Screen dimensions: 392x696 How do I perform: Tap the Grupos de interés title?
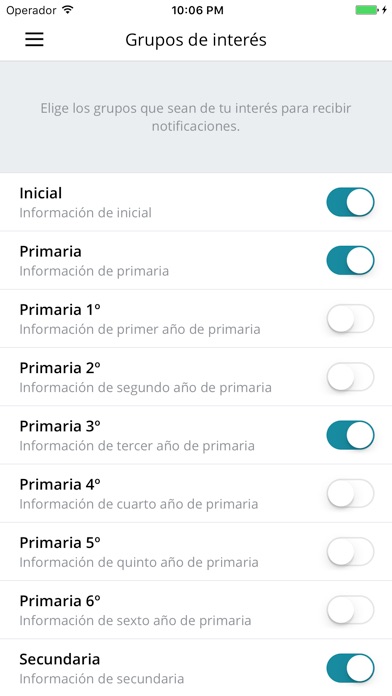196,40
